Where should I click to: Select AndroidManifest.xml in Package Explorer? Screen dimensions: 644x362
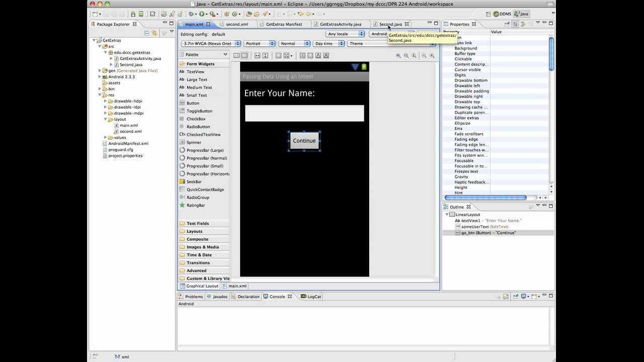[x=128, y=143]
